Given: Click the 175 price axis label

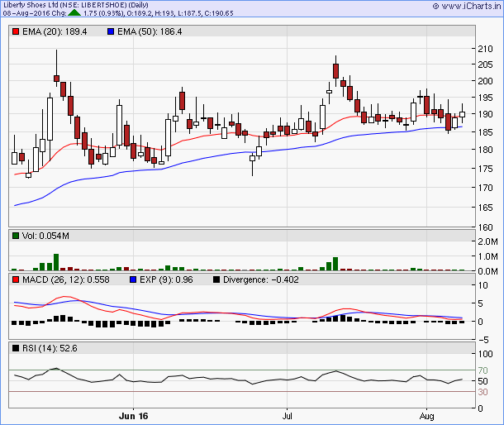Looking at the screenshot, I should [x=485, y=169].
